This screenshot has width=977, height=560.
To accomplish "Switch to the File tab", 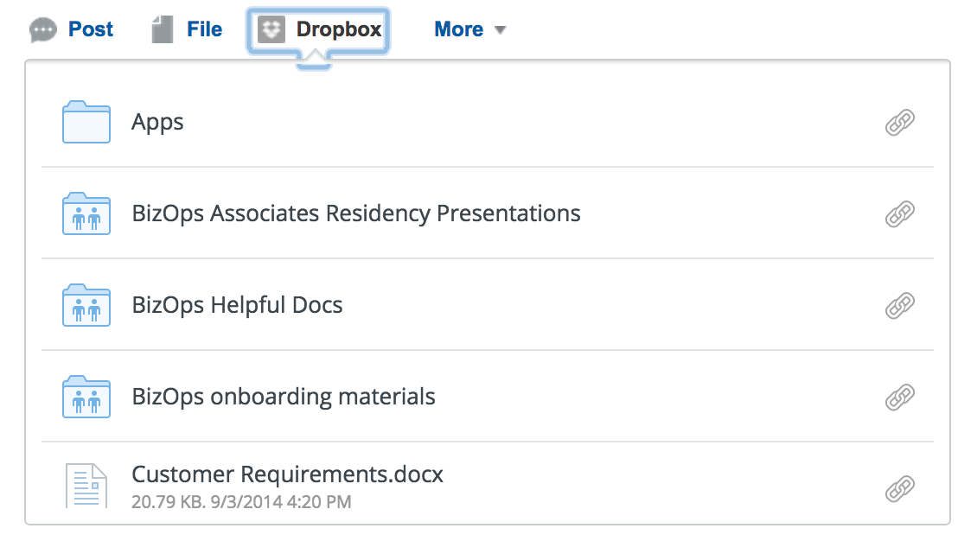I will (x=205, y=29).
